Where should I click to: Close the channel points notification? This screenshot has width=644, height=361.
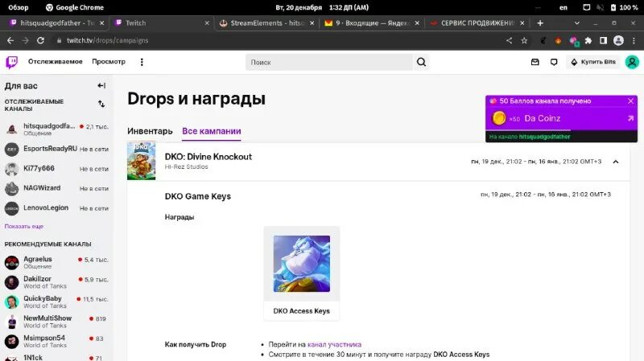tap(630, 101)
